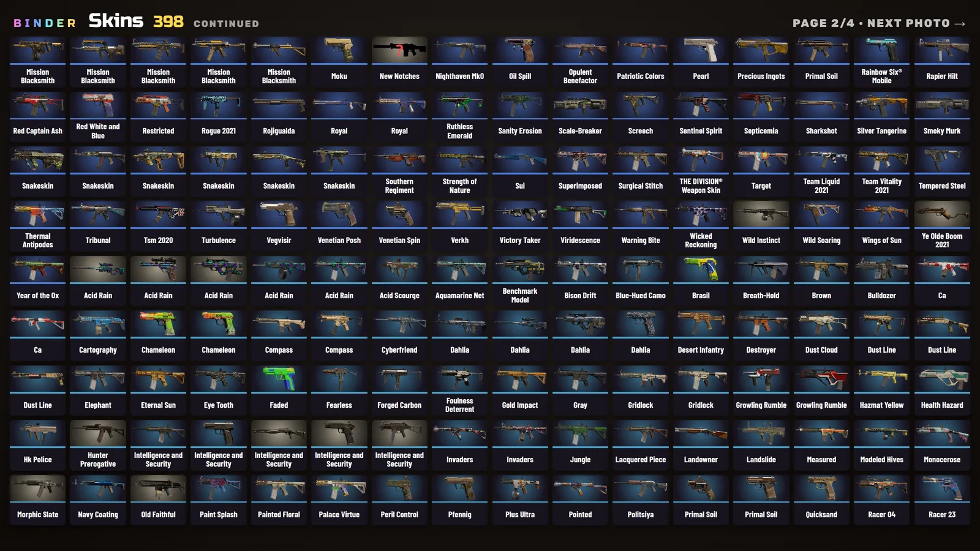Choose the Rainbow Six Mobile skin
This screenshot has width=980, height=551.
882,63
